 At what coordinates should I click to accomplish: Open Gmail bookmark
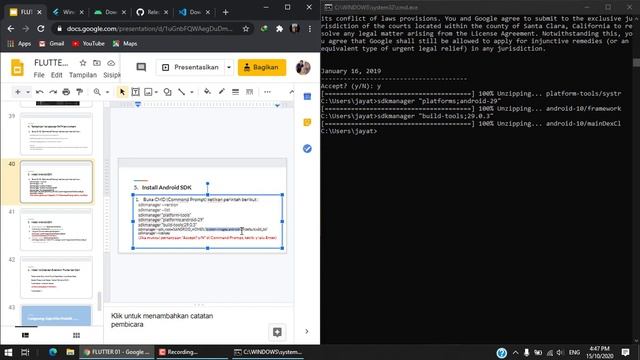tap(51, 44)
